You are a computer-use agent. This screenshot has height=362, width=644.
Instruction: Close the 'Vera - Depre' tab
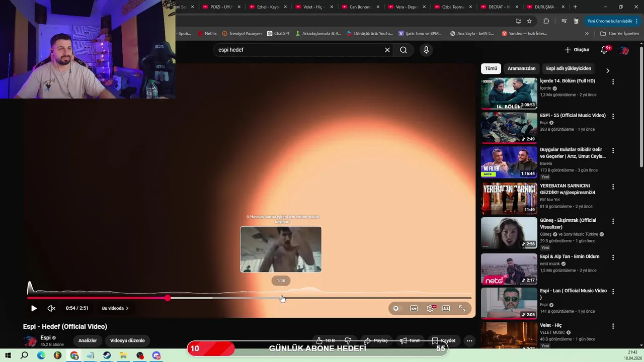tap(425, 7)
